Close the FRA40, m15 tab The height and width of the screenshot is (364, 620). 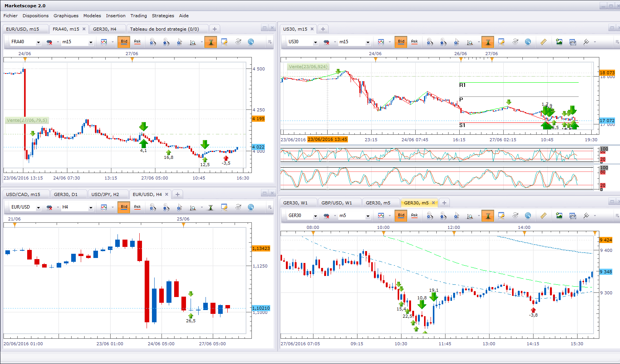coord(84,29)
